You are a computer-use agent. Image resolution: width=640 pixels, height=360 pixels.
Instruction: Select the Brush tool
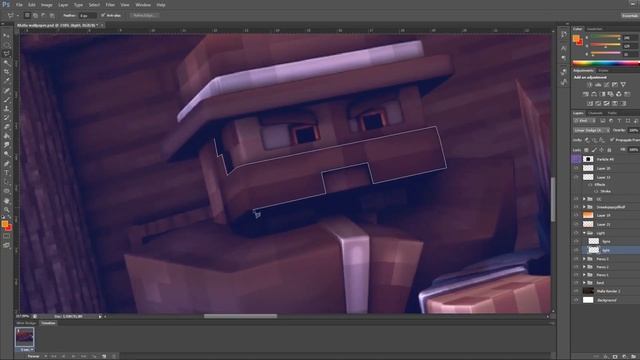coord(7,100)
